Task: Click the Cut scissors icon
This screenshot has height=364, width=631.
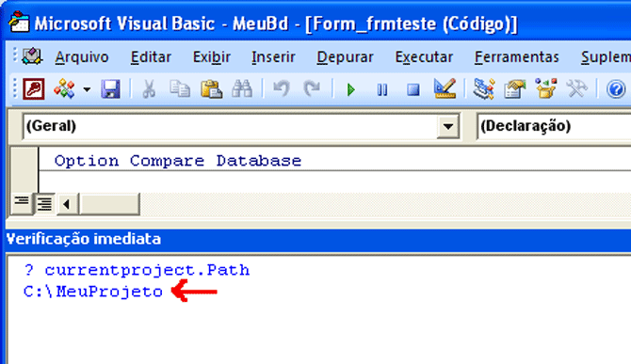Action: (149, 88)
